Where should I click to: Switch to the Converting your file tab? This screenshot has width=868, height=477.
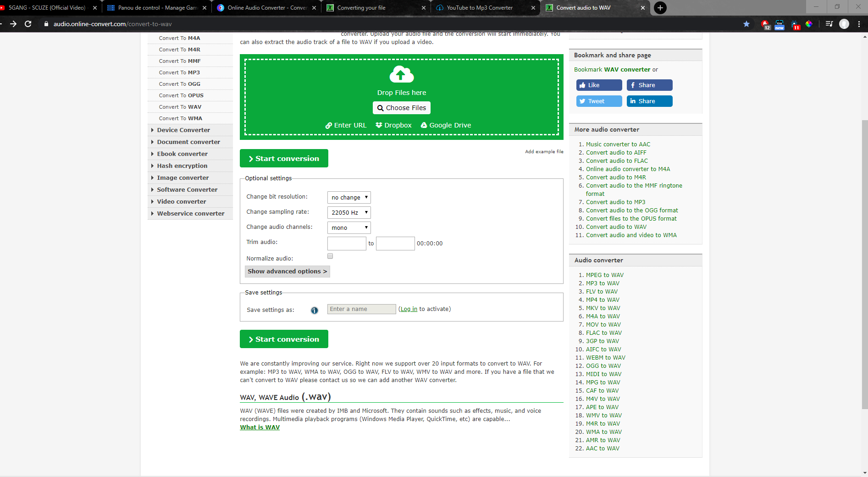tap(361, 8)
